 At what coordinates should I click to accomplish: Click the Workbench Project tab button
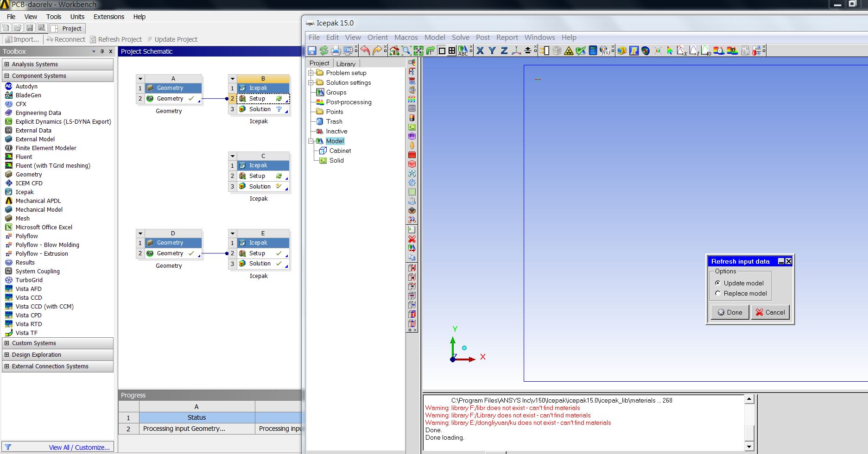click(67, 28)
